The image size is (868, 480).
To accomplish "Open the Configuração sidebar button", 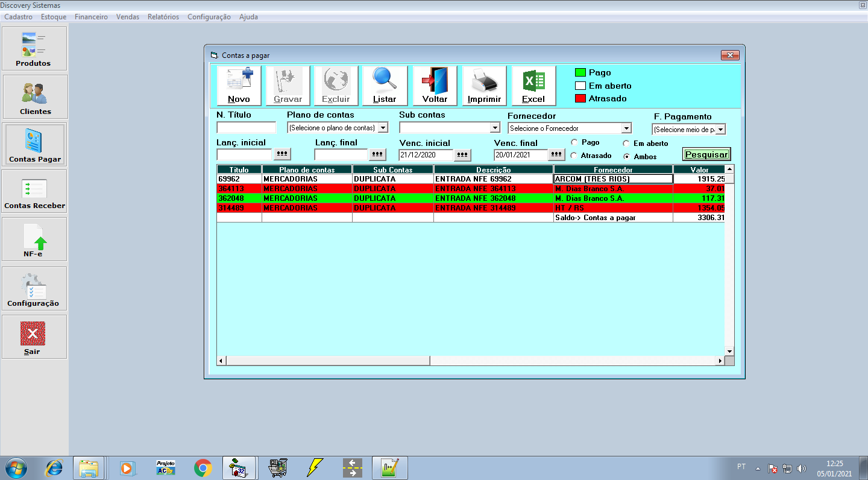I will click(34, 288).
